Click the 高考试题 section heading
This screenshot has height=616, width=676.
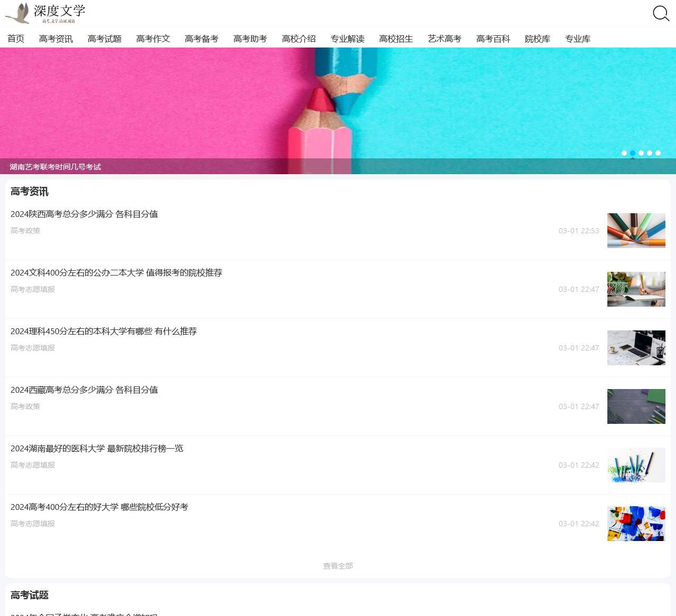[29, 595]
